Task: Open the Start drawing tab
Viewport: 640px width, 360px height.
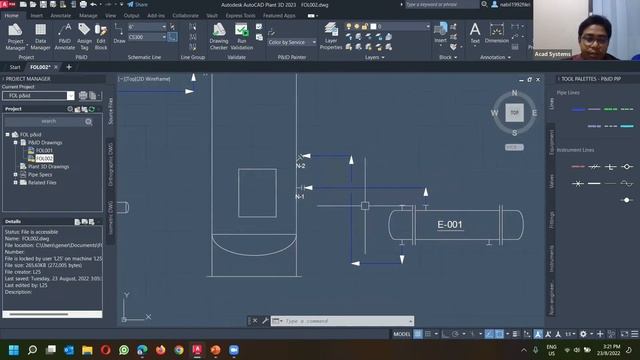Action: coord(15,67)
